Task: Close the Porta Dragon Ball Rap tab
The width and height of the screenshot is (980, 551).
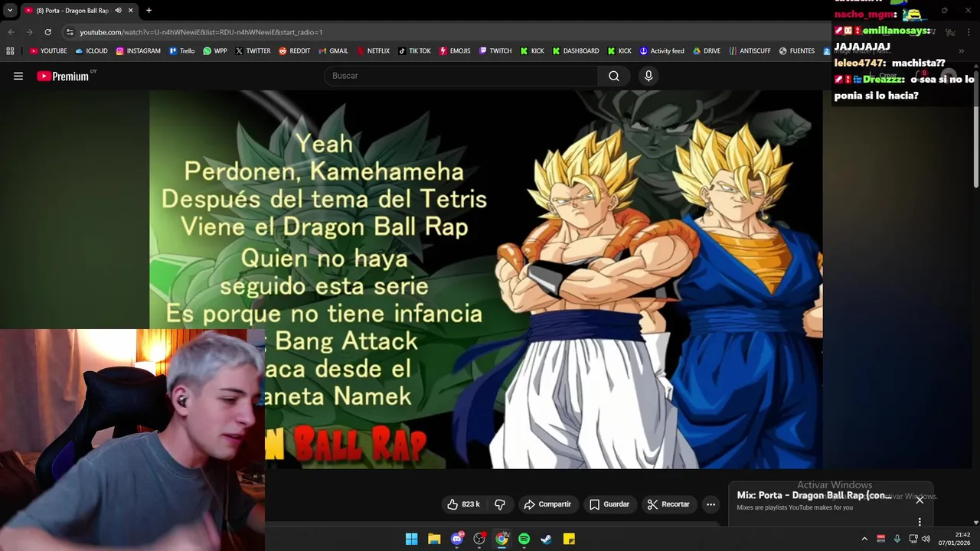Action: 131,11
